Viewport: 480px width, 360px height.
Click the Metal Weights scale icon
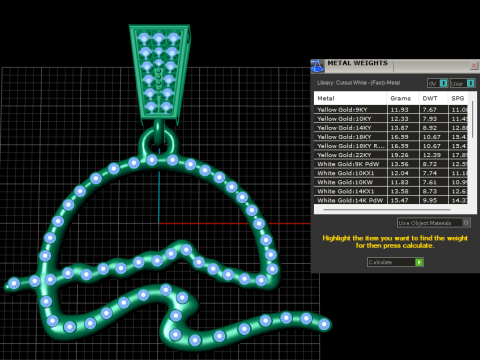(x=318, y=66)
